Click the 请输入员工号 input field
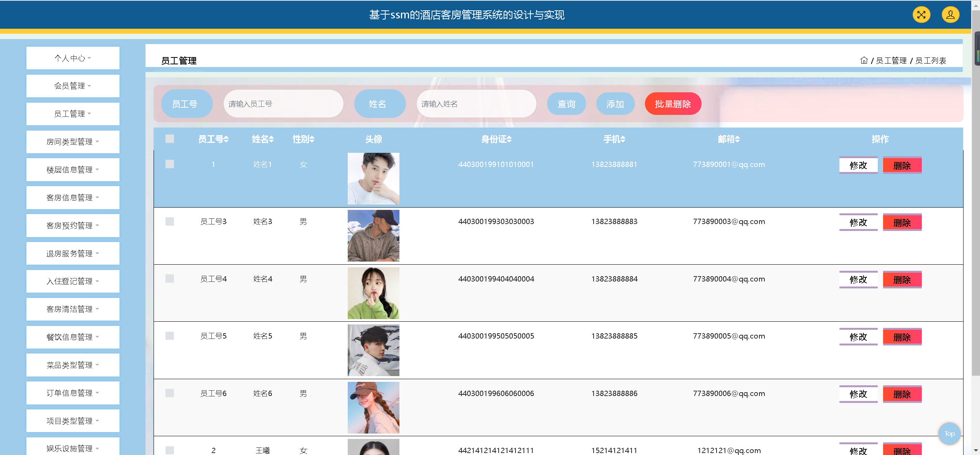Image resolution: width=980 pixels, height=455 pixels. pyautogui.click(x=283, y=104)
